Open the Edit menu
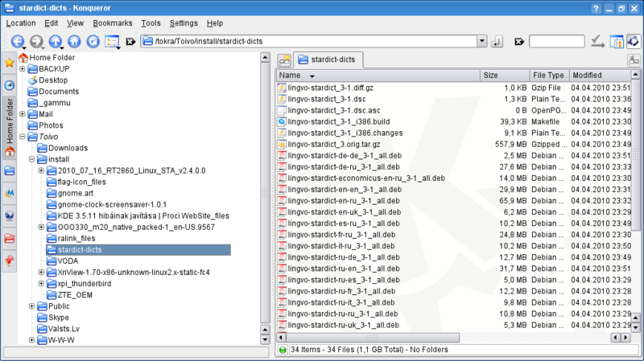 tap(52, 23)
